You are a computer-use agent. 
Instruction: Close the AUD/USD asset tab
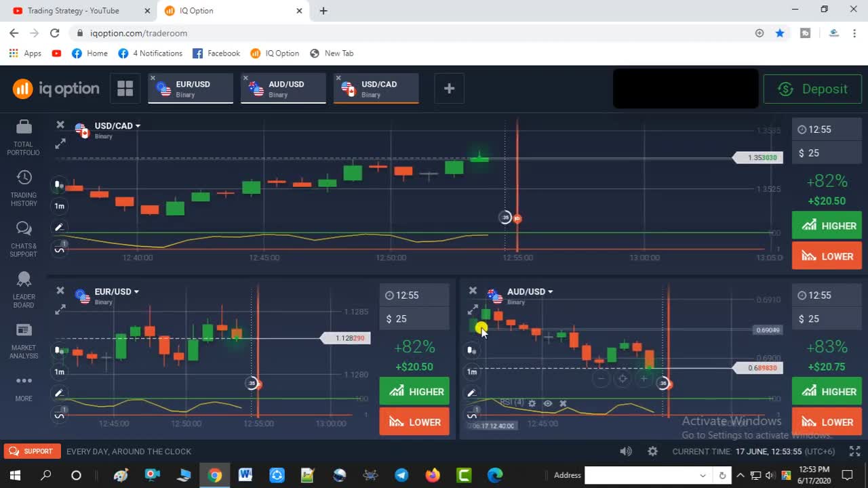pyautogui.click(x=245, y=78)
